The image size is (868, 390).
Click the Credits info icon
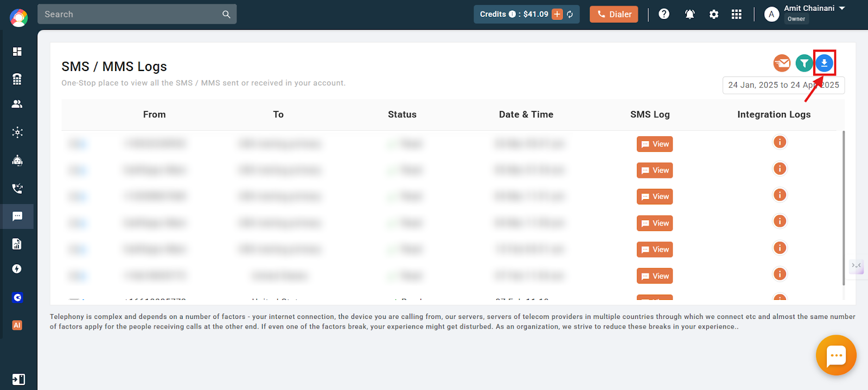tap(512, 14)
